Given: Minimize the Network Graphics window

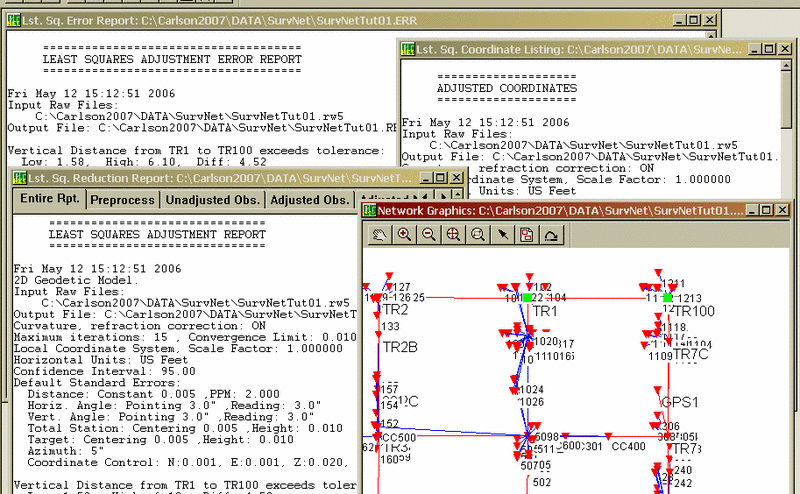Looking at the screenshot, I should [x=752, y=210].
